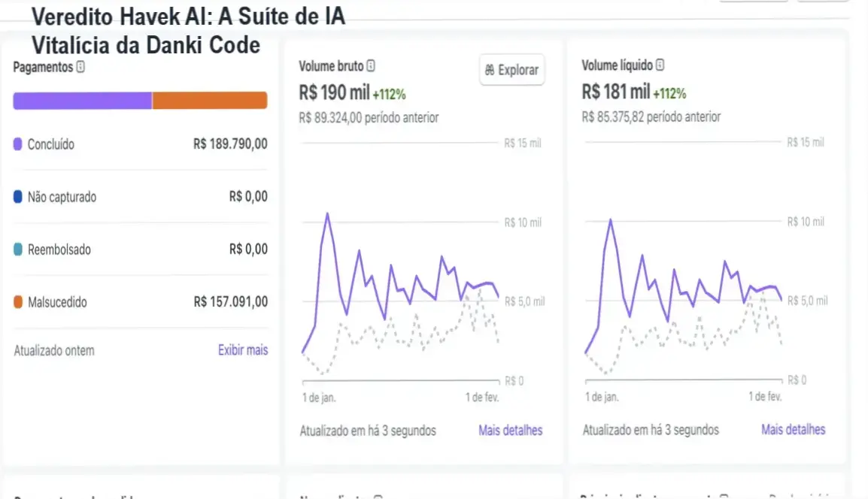Click the dark blue Não capturado legend dot

(x=18, y=196)
